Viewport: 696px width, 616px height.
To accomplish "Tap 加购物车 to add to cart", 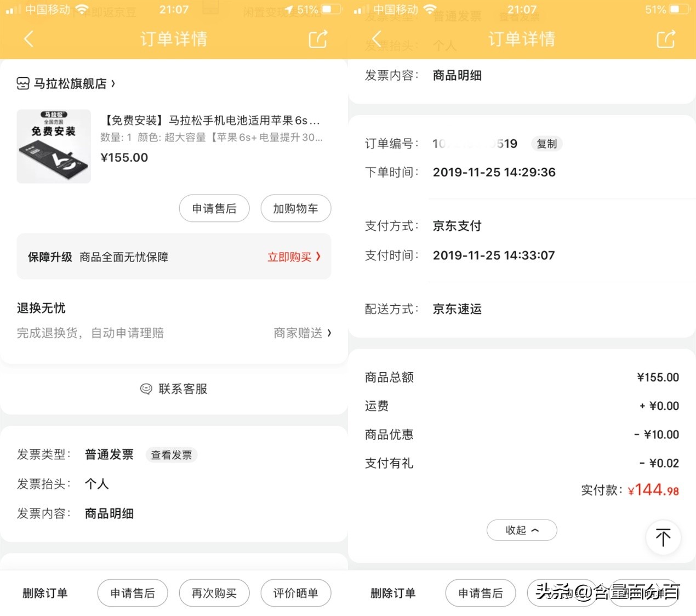I will [296, 208].
